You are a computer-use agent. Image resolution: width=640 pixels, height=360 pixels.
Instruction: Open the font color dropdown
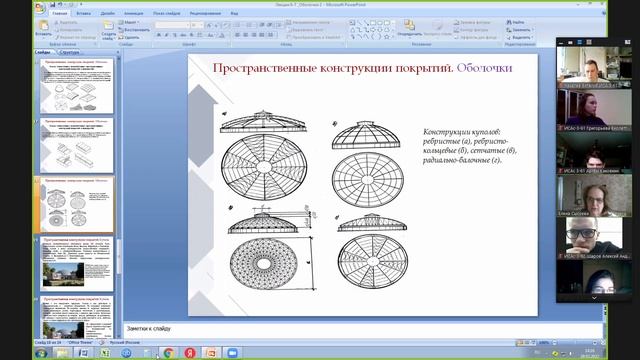click(x=221, y=36)
